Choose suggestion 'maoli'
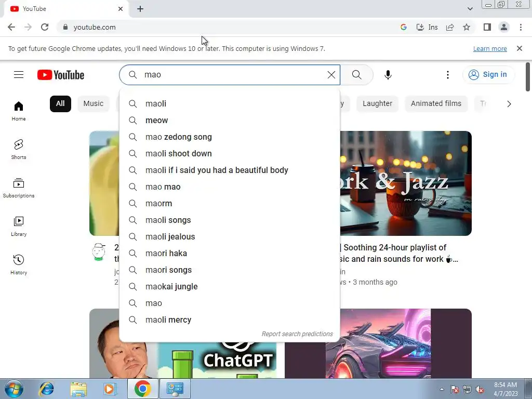Viewport: 532px width, 399px height. point(229,103)
